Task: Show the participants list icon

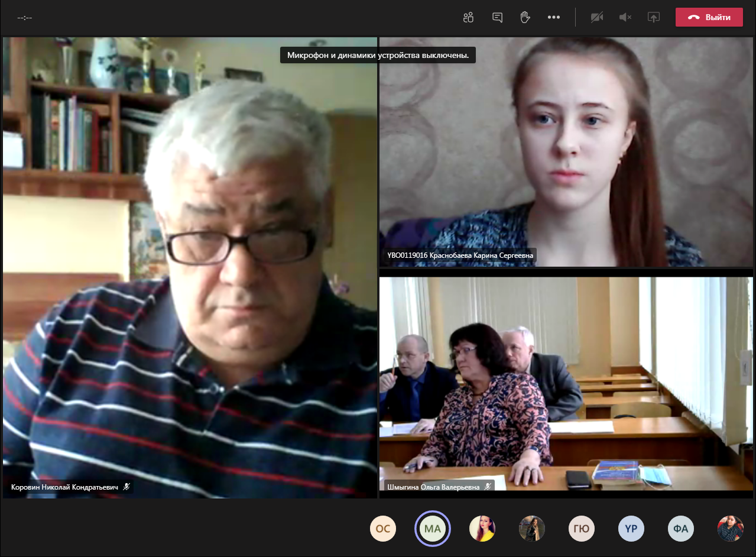Action: coord(469,17)
